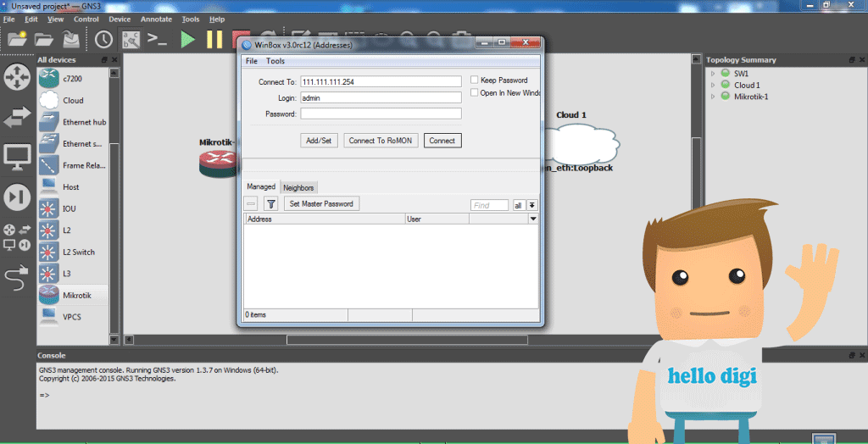Open the column selector dropdown arrow in table header
Viewport: 868px width, 444px height.
click(x=533, y=219)
